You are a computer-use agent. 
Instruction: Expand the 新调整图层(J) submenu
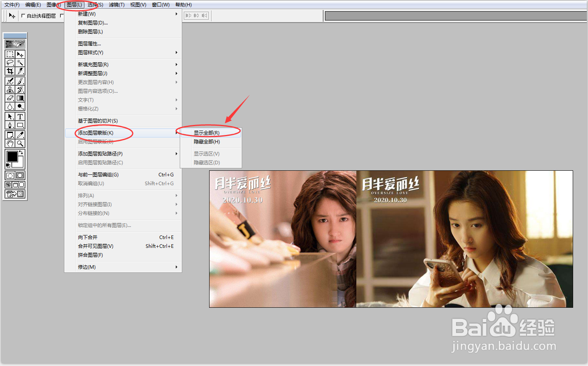point(123,74)
